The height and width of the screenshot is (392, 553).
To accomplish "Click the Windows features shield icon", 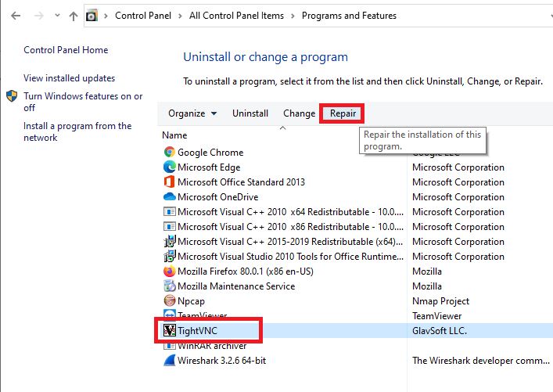I will [12, 96].
